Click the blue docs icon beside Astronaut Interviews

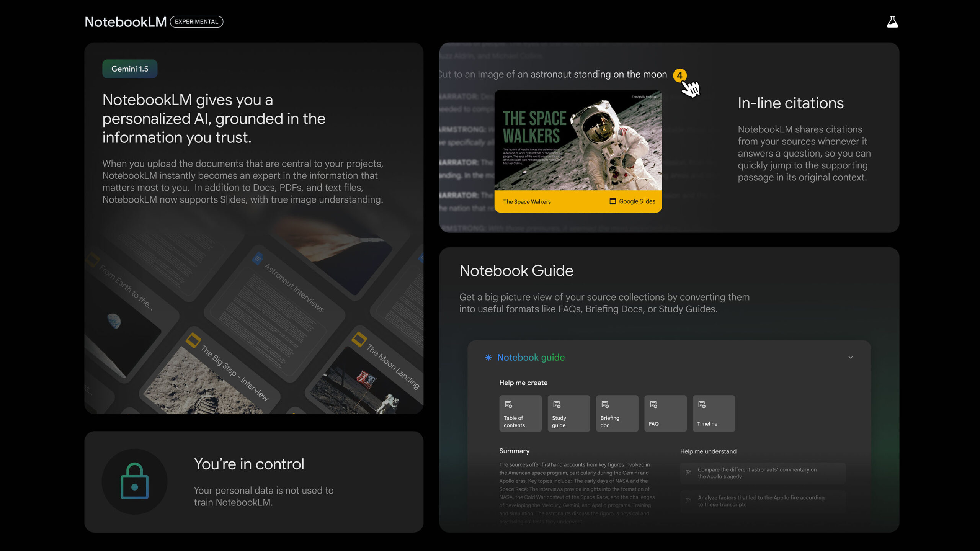pos(258,259)
